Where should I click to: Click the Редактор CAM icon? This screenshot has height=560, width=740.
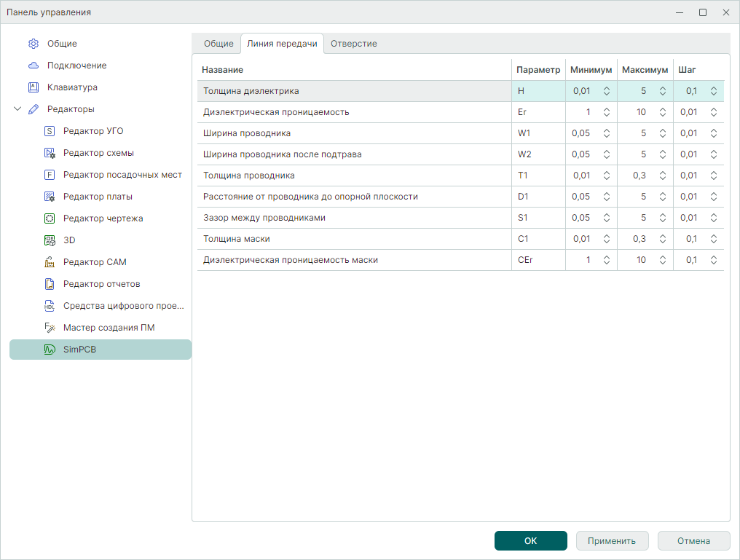[x=50, y=262]
